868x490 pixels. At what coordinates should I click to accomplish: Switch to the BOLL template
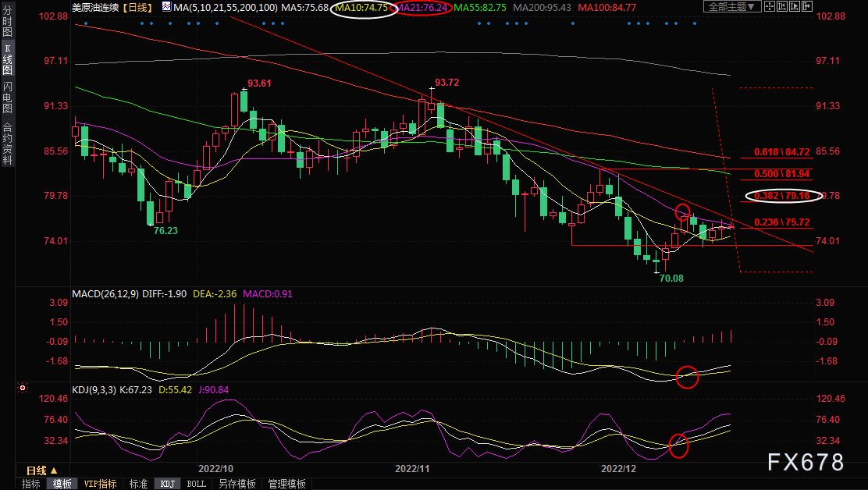pyautogui.click(x=196, y=484)
